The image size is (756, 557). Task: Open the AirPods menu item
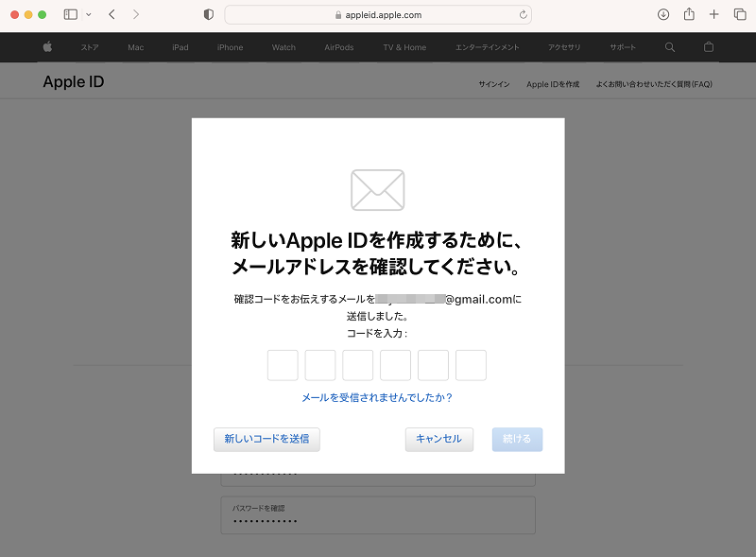click(339, 47)
